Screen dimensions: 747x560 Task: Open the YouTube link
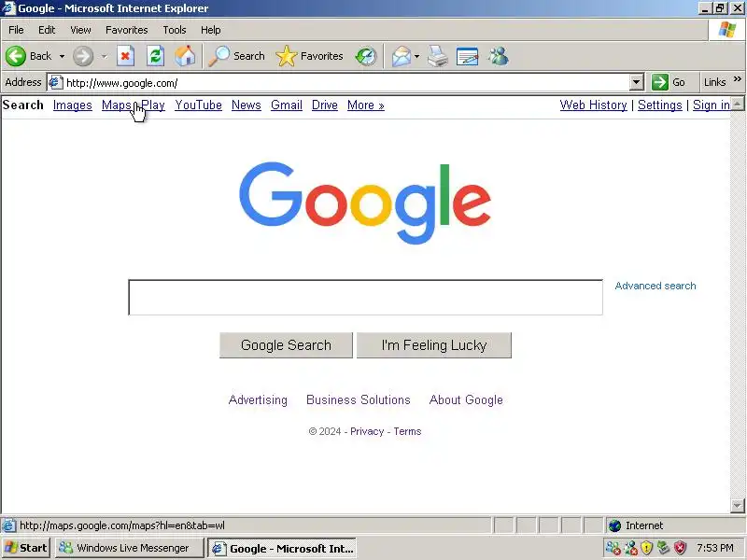click(198, 105)
